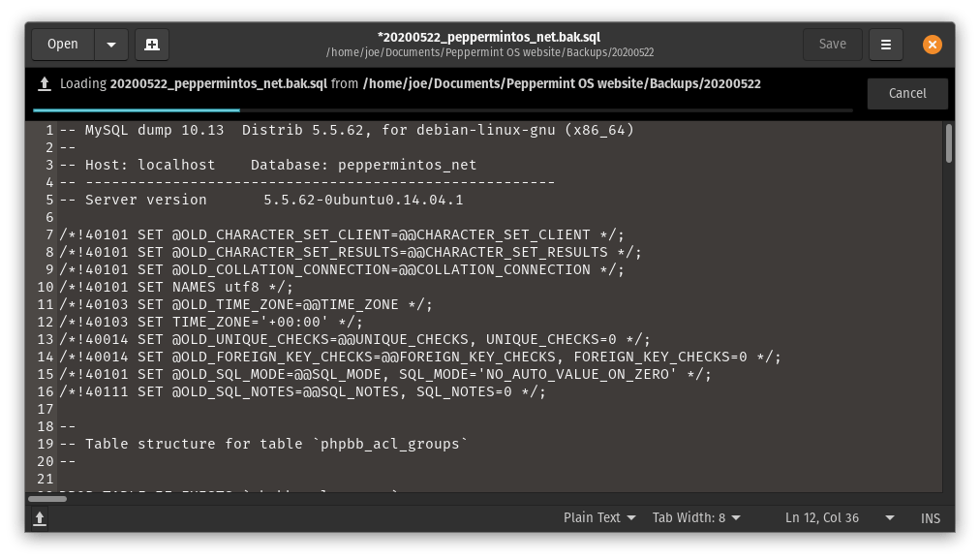Open the hamburger menu
Viewport: 980px width, 560px height.
(x=886, y=45)
